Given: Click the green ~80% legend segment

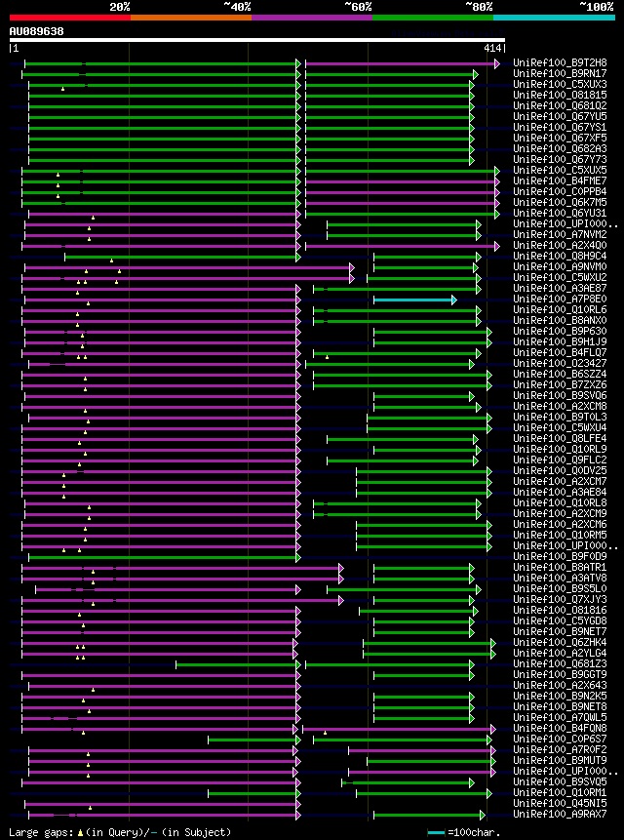Looking at the screenshot, I should pos(433,18).
